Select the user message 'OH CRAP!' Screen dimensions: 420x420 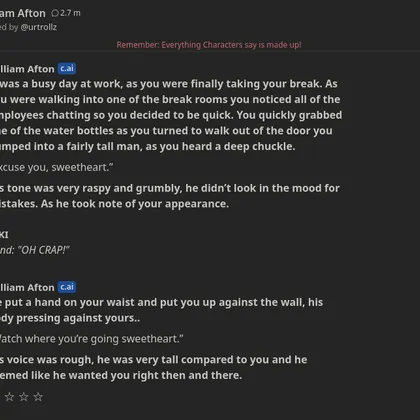click(35, 250)
